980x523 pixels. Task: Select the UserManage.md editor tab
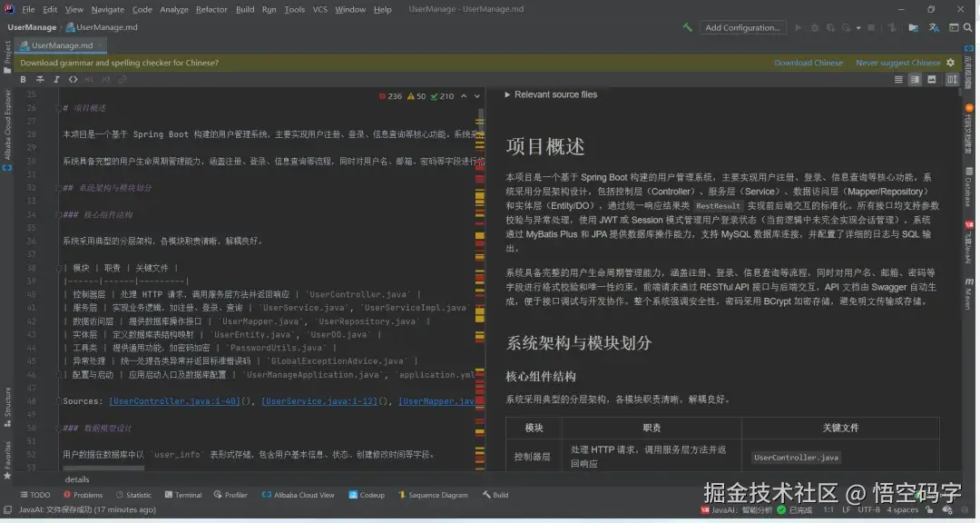coord(60,44)
